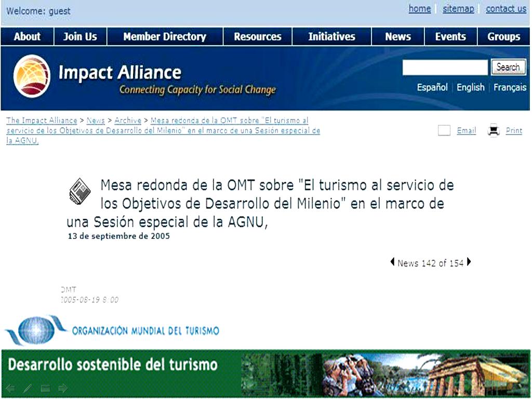Toggle the Email checkbox
The image size is (532, 399).
444,130
